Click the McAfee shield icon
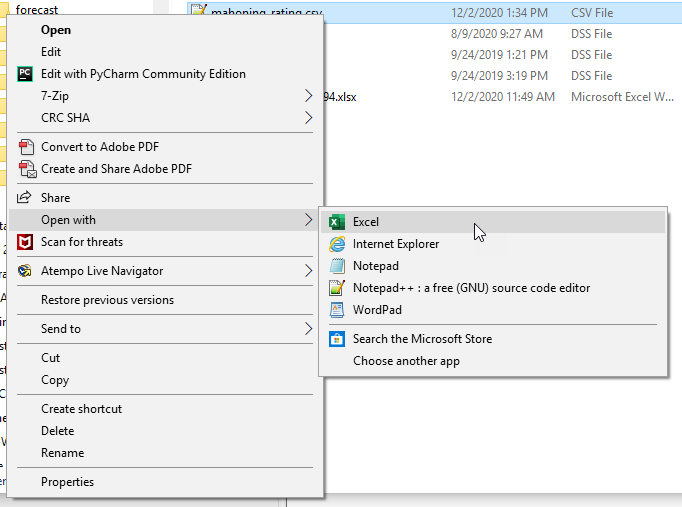The image size is (682, 507). 25,242
